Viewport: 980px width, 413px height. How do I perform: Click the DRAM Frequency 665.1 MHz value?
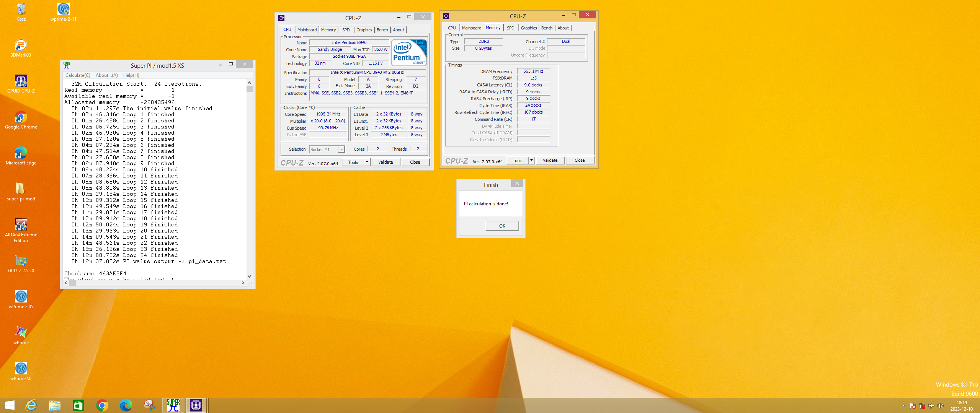533,71
